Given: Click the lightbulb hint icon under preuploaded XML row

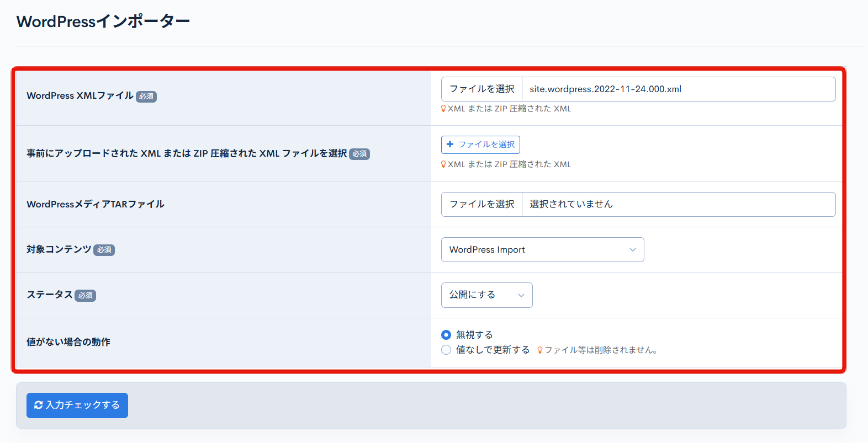Looking at the screenshot, I should pyautogui.click(x=443, y=164).
